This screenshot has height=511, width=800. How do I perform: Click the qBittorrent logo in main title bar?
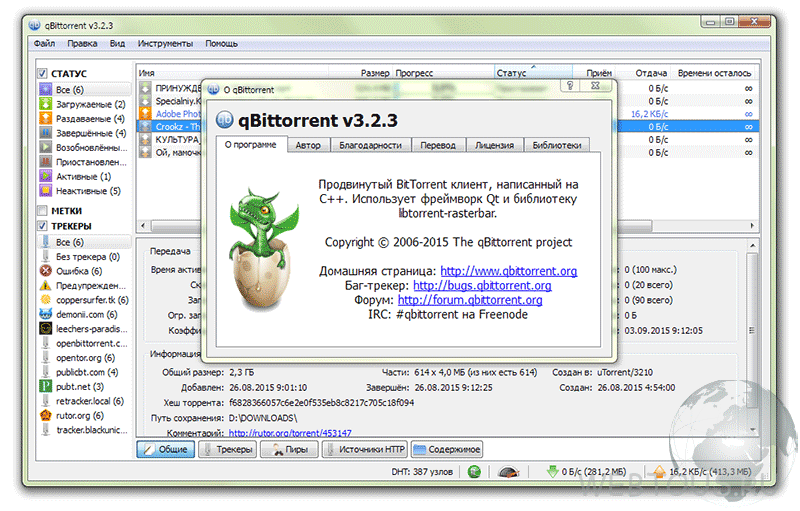coord(35,25)
